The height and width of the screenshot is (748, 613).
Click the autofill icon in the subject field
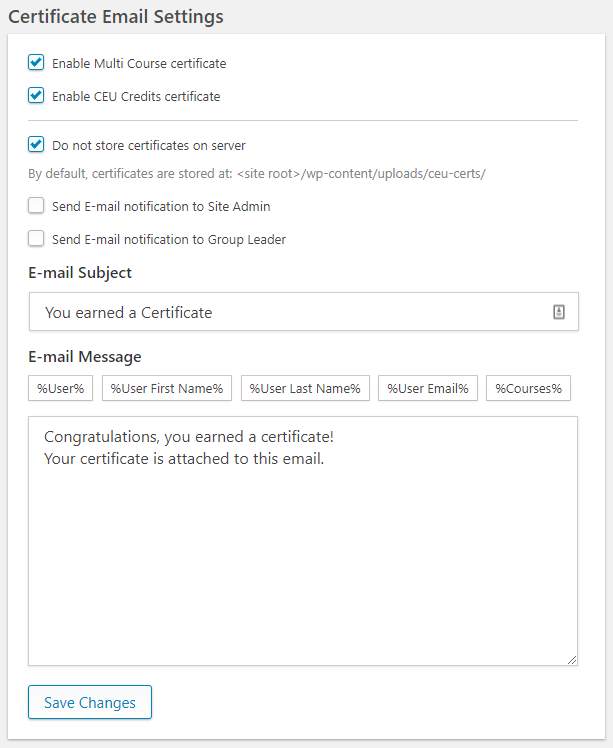pyautogui.click(x=559, y=312)
